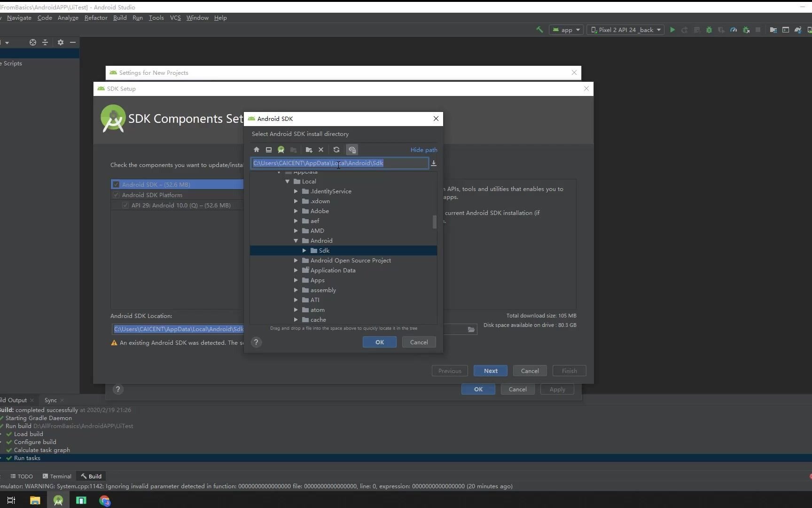This screenshot has width=812, height=508.
Task: Go to Android Studio project directory icon
Action: click(x=281, y=150)
